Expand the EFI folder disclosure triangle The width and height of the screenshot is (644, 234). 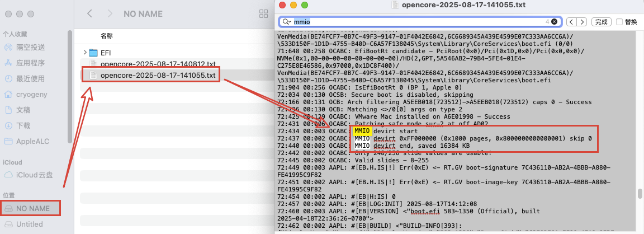[x=85, y=53]
